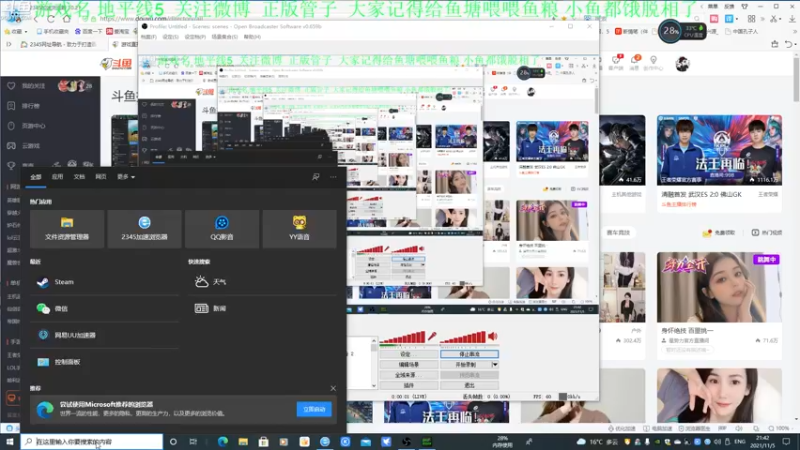Image resolution: width=800 pixels, height=450 pixels.
Task: Click the 全域来源... button in OBS
Action: pos(409,375)
